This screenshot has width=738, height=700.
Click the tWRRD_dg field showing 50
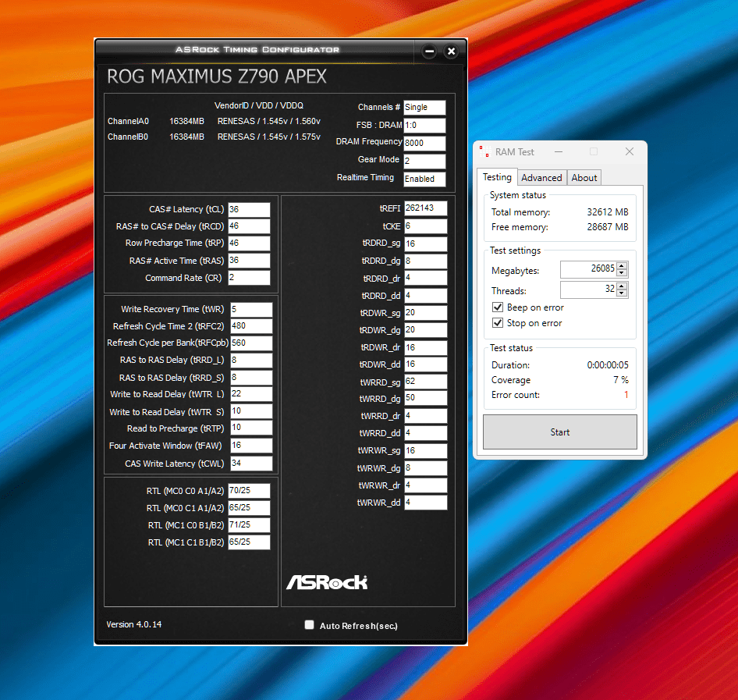[x=425, y=398]
